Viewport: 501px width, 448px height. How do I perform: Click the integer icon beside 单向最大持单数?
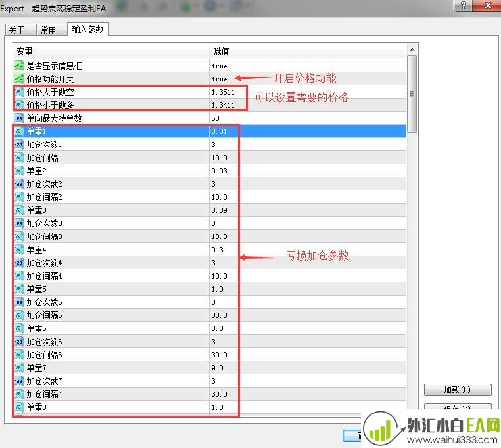tap(19, 118)
